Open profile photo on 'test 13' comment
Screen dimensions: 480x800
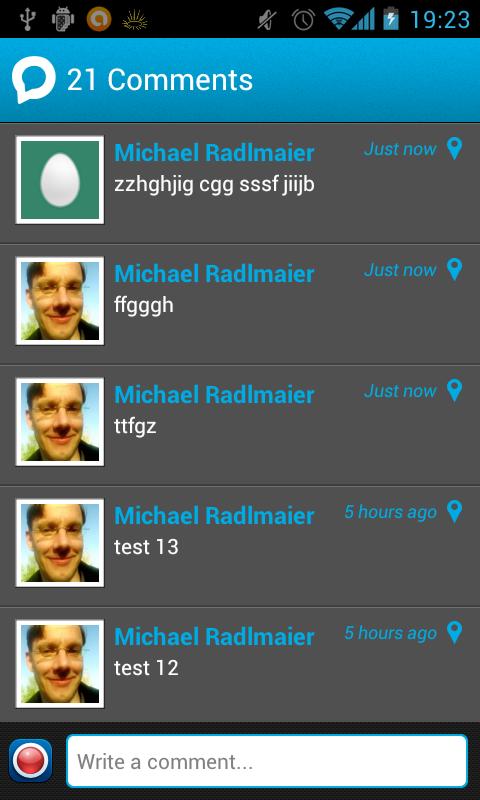point(60,542)
